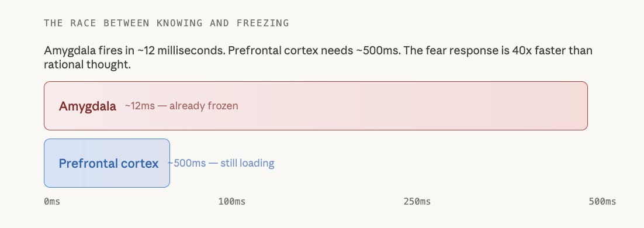Click the 100ms axis tick label
644x228 pixels.
click(231, 201)
